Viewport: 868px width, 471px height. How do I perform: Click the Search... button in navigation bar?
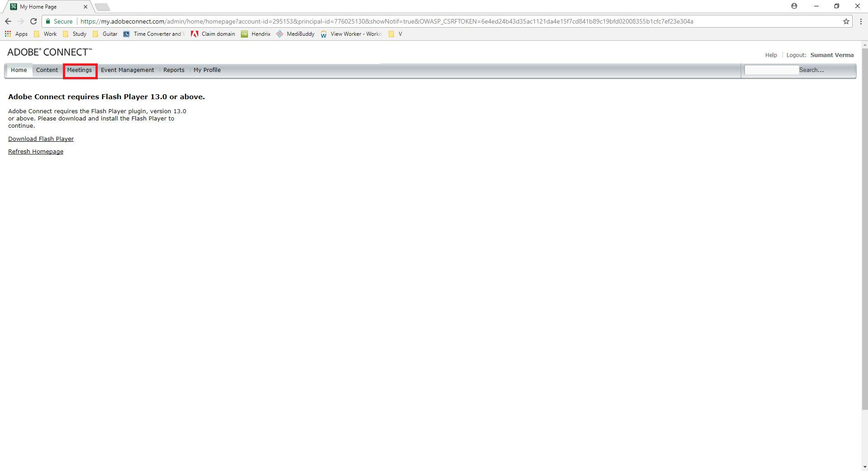click(x=811, y=70)
